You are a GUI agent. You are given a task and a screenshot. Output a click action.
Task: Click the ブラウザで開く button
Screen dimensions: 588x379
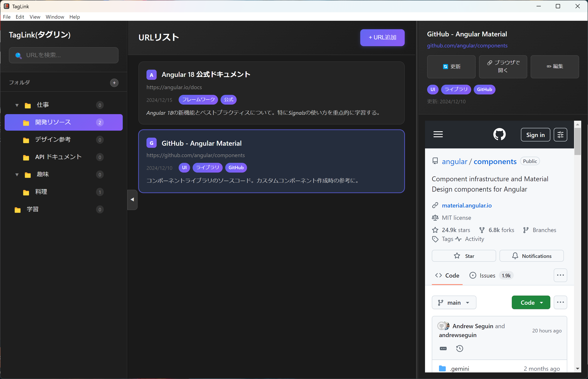[503, 66]
